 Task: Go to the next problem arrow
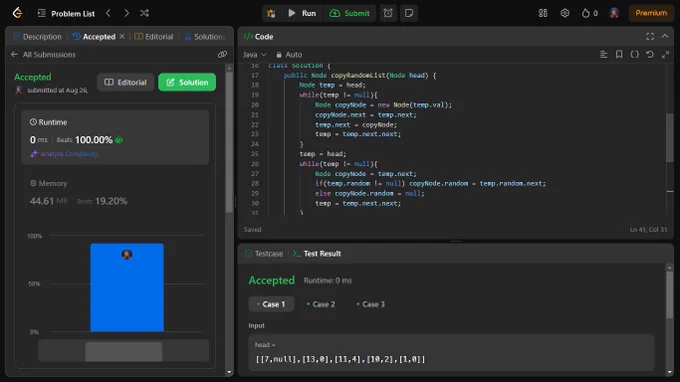(x=126, y=13)
